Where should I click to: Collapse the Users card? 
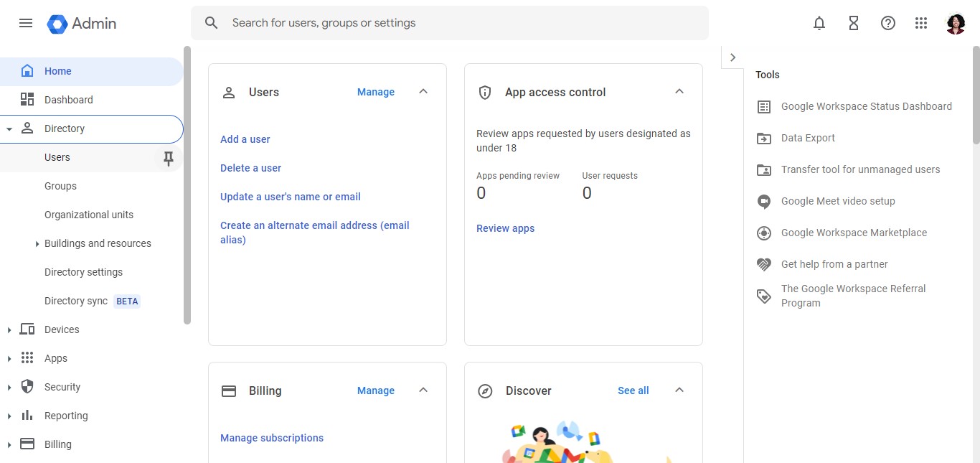click(x=423, y=92)
